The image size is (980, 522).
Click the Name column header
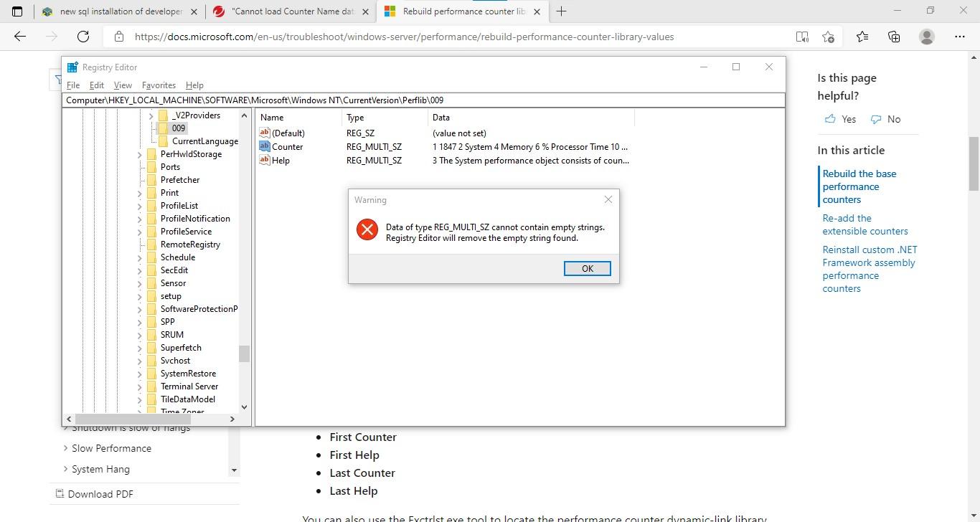298,118
